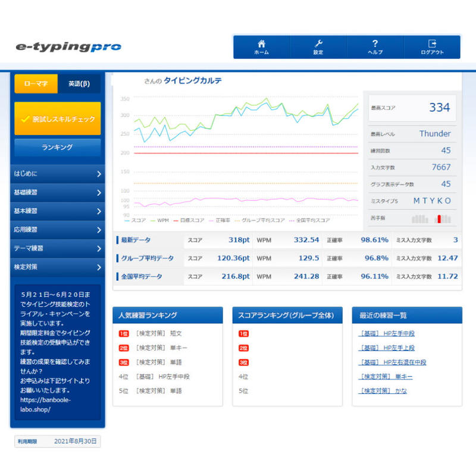Viewport: 476px width, 476px height.
Task: Toggle WPM series in chart legend
Action: coord(159,220)
